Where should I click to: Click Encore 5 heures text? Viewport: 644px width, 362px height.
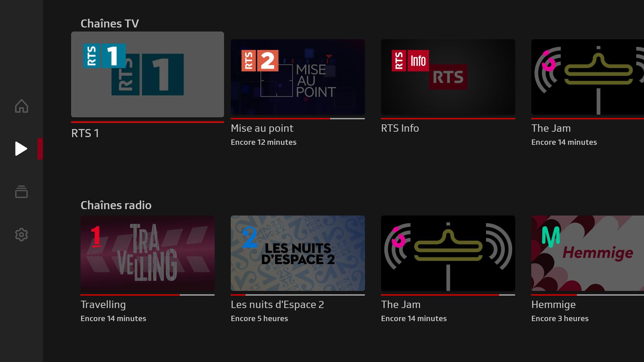259,318
